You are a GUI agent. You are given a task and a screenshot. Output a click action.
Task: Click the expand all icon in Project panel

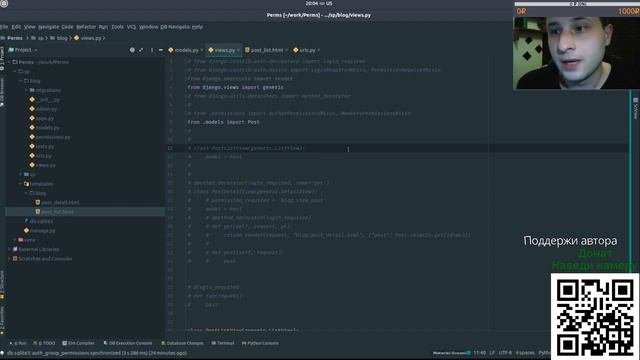coord(141,50)
